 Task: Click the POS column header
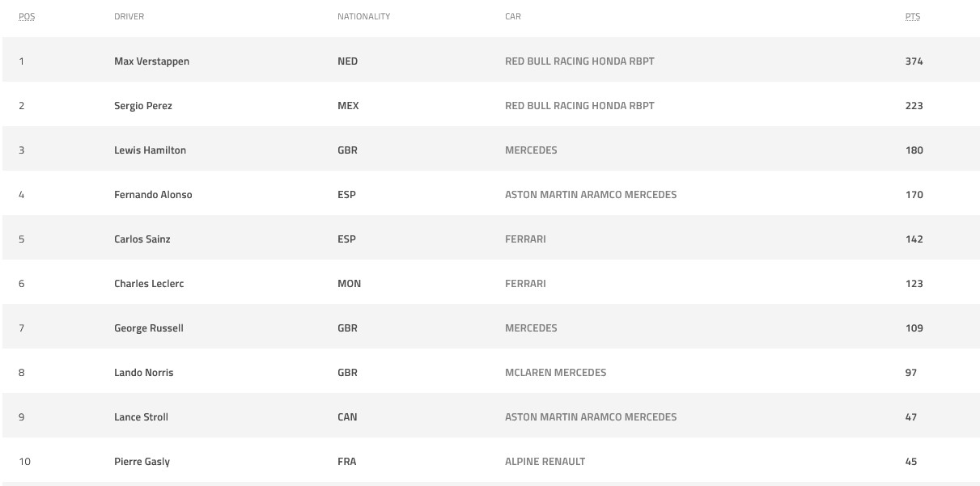[x=27, y=16]
